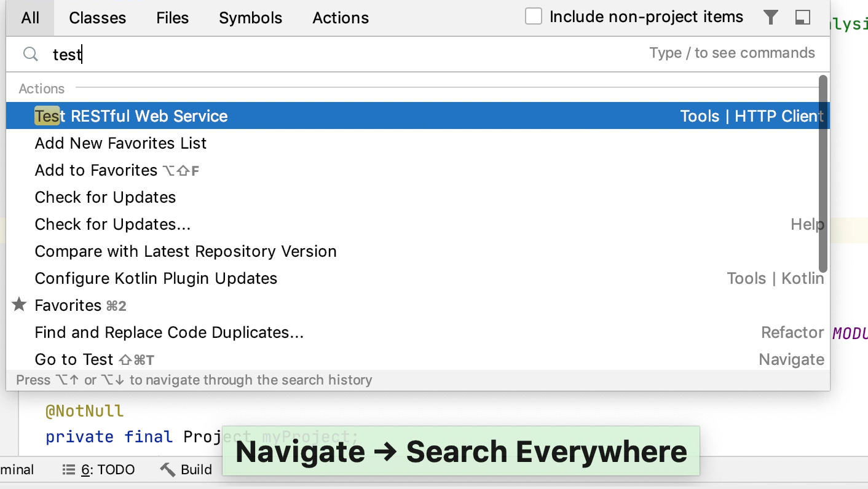Open the Symbols search tab
The image size is (868, 489).
click(250, 18)
